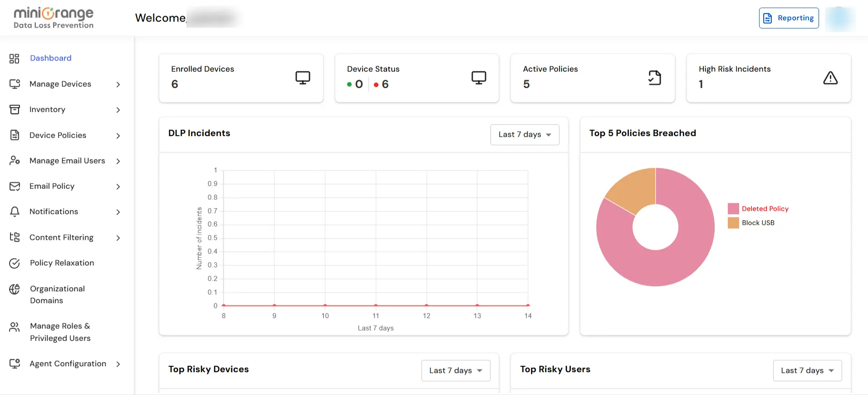Open Top Risky Users period dropdown
This screenshot has height=395, width=868.
point(807,370)
